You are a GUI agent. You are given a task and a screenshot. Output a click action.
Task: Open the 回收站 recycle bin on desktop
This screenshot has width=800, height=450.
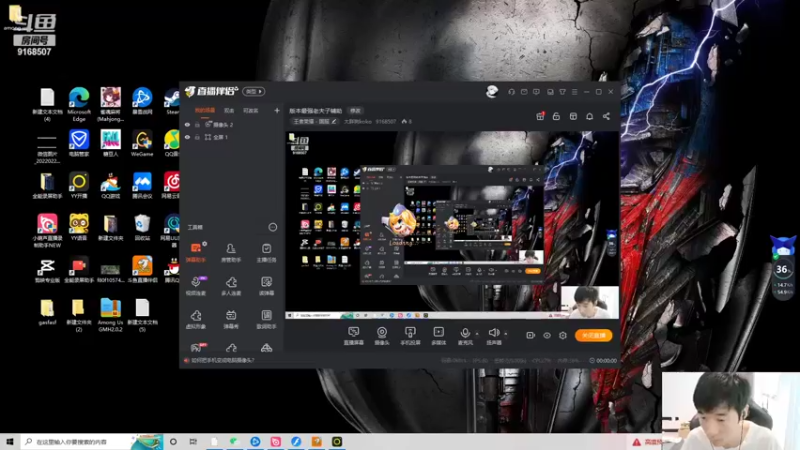click(142, 227)
